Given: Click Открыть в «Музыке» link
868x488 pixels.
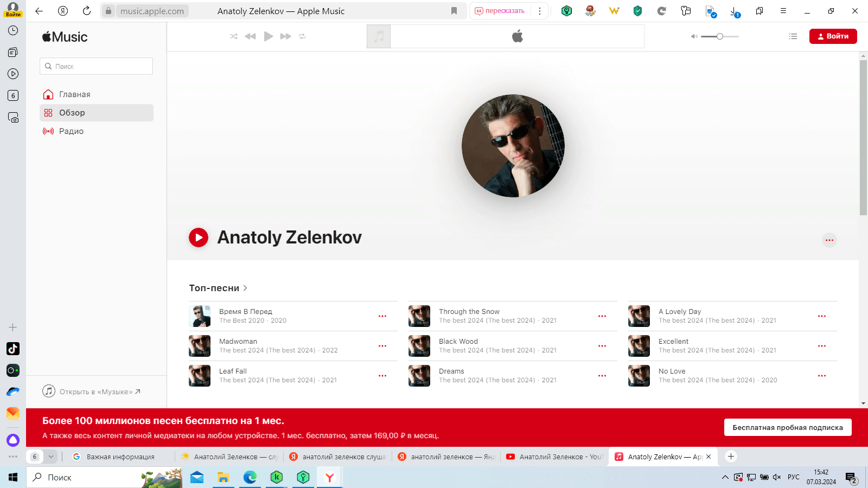Looking at the screenshot, I should point(92,391).
